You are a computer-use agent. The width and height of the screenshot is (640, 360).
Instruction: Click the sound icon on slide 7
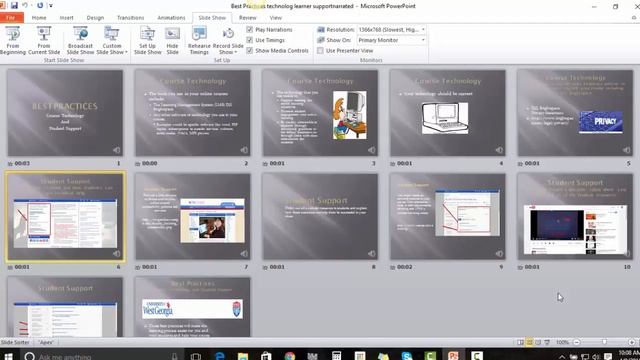(244, 254)
